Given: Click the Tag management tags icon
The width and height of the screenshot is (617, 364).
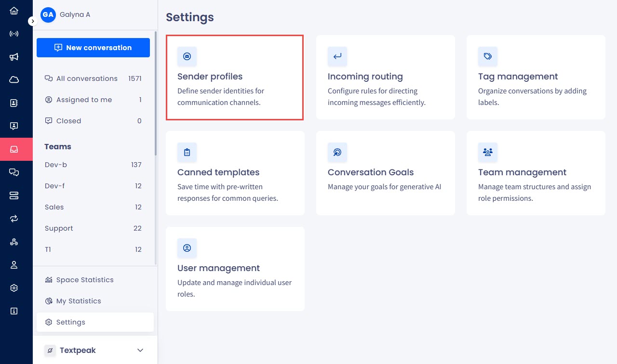Looking at the screenshot, I should [x=488, y=56].
